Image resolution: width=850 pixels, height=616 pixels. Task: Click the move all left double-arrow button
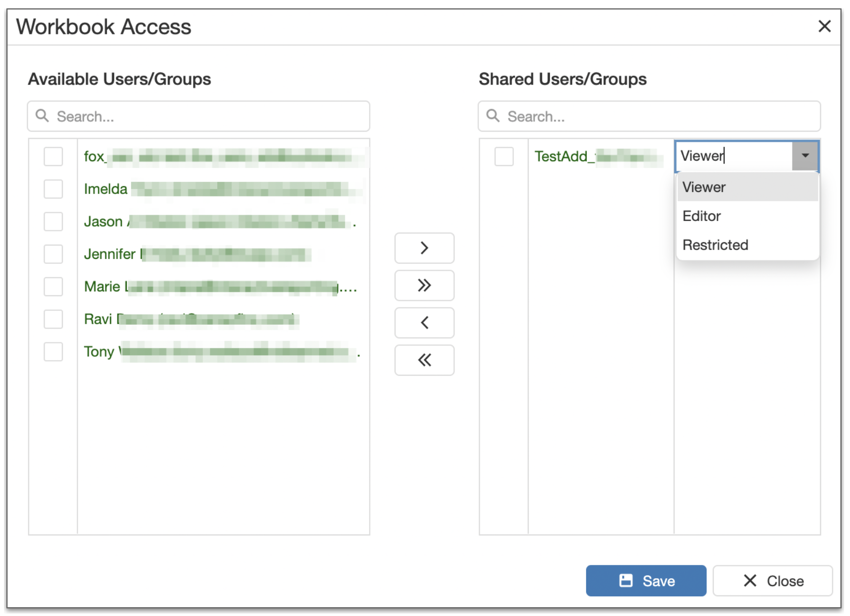coord(424,360)
